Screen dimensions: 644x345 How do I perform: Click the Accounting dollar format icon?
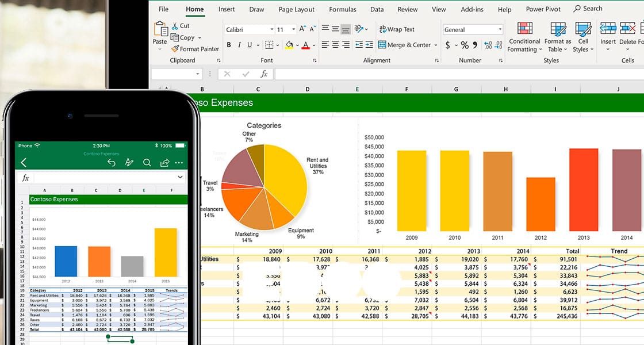[448, 45]
